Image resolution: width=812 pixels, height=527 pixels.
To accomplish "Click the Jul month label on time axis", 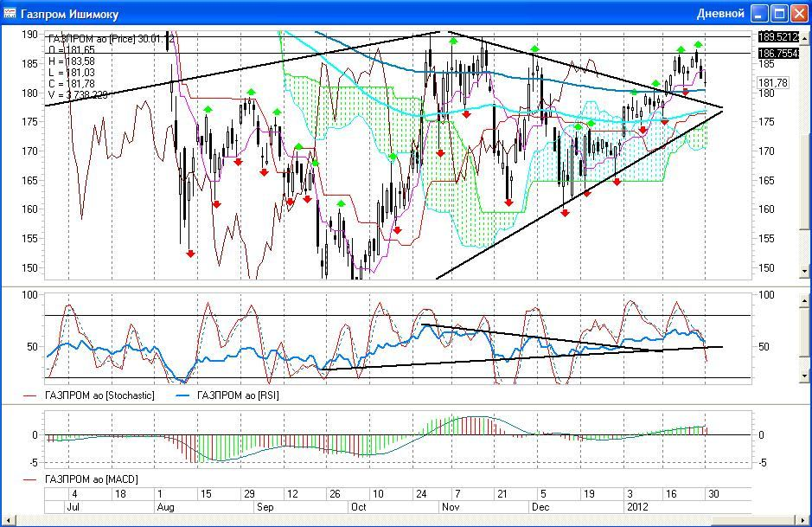I will click(73, 507).
